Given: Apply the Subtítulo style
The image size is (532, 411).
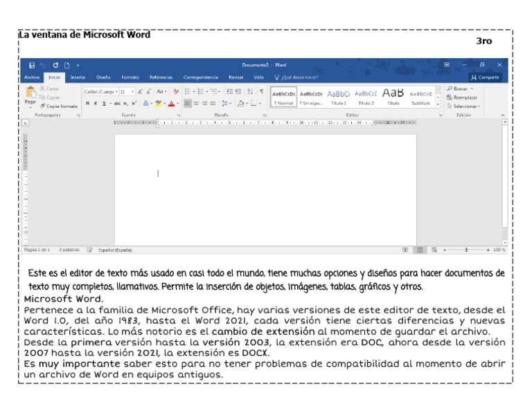Looking at the screenshot, I should [420, 98].
